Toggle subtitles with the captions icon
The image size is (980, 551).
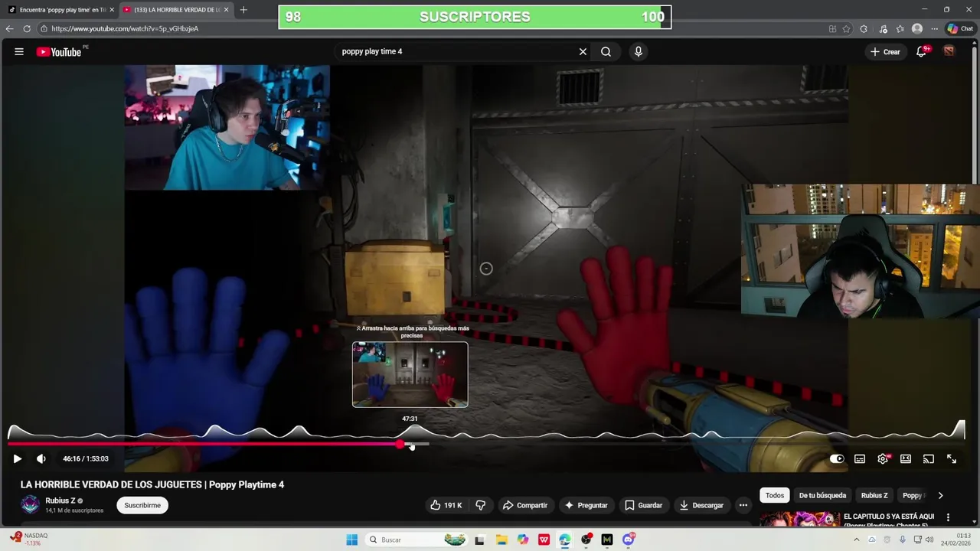point(860,458)
